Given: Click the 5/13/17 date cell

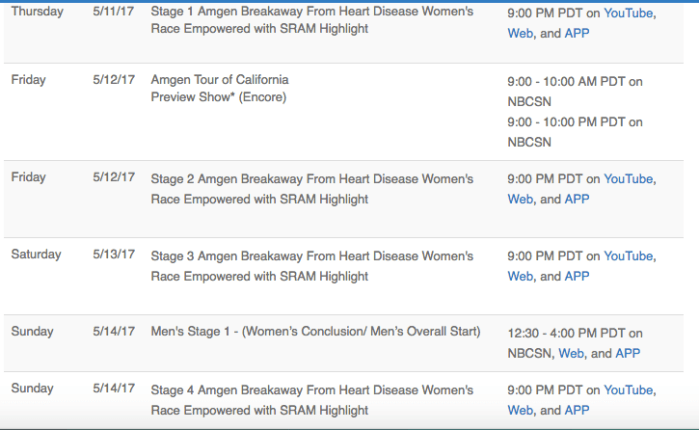Looking at the screenshot, I should (x=113, y=254).
